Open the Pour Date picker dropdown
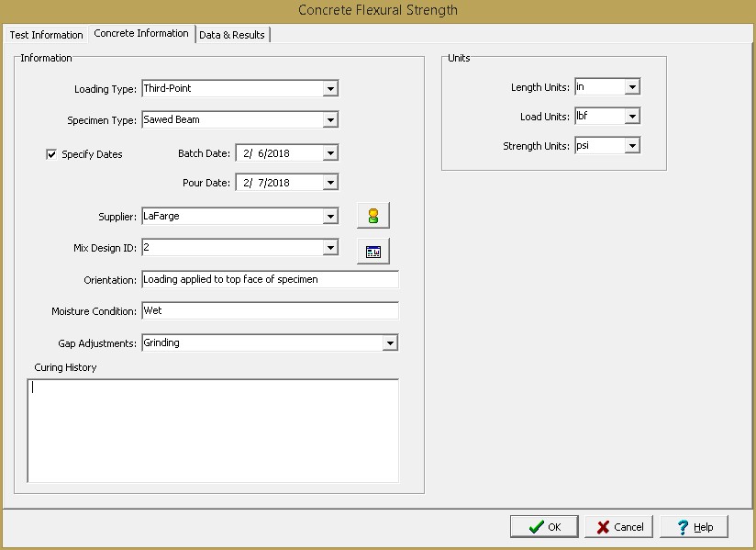This screenshot has width=756, height=550. click(330, 183)
